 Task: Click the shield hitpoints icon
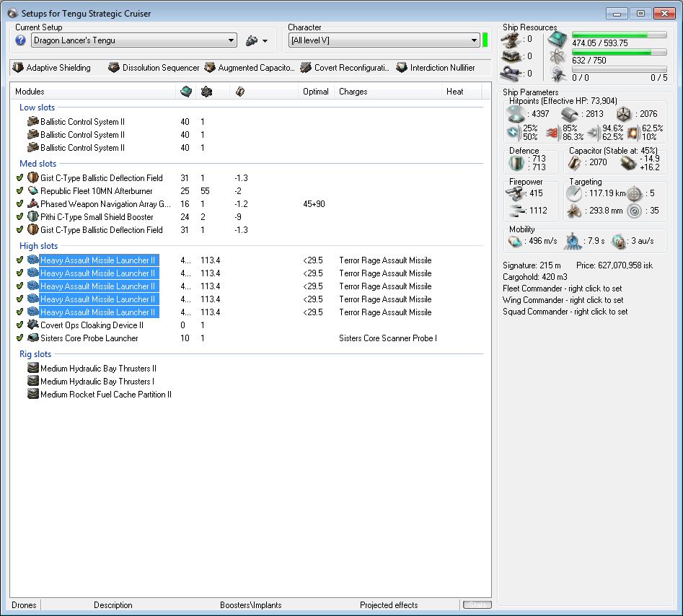[x=516, y=114]
